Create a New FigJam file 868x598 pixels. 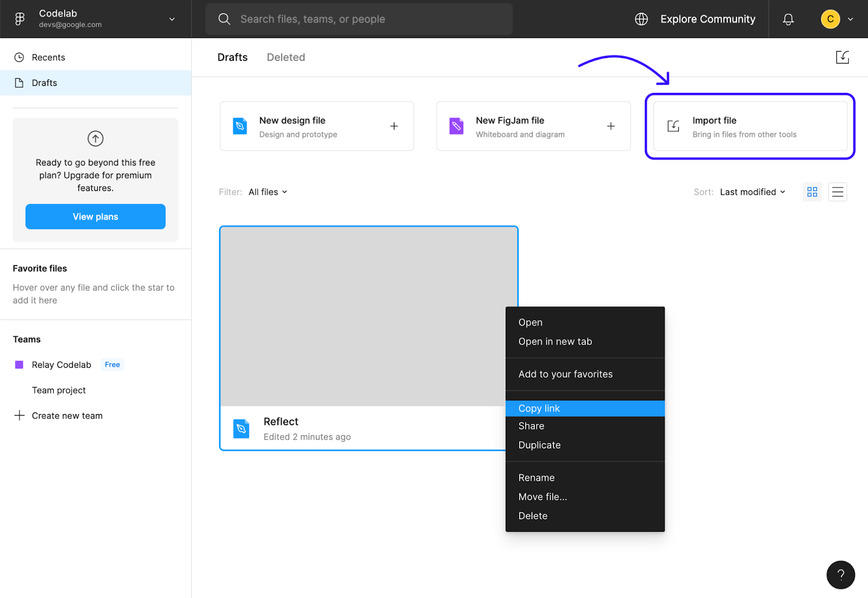(533, 126)
